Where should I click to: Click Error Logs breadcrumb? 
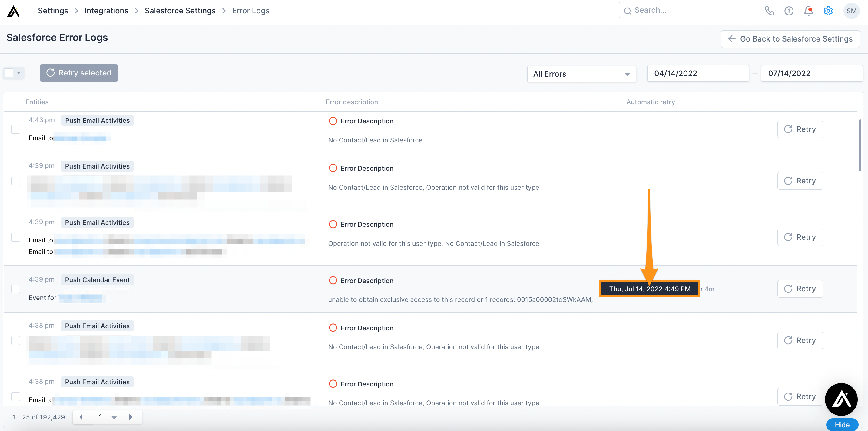250,10
